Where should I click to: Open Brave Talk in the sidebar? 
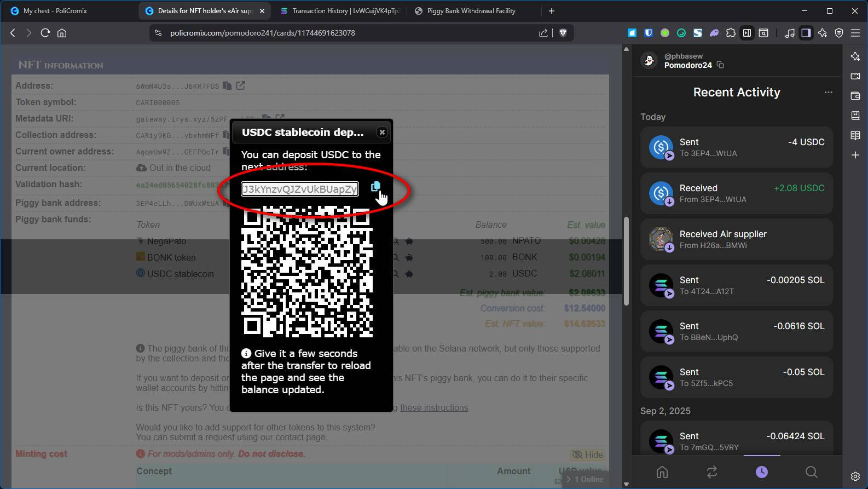[x=855, y=76]
